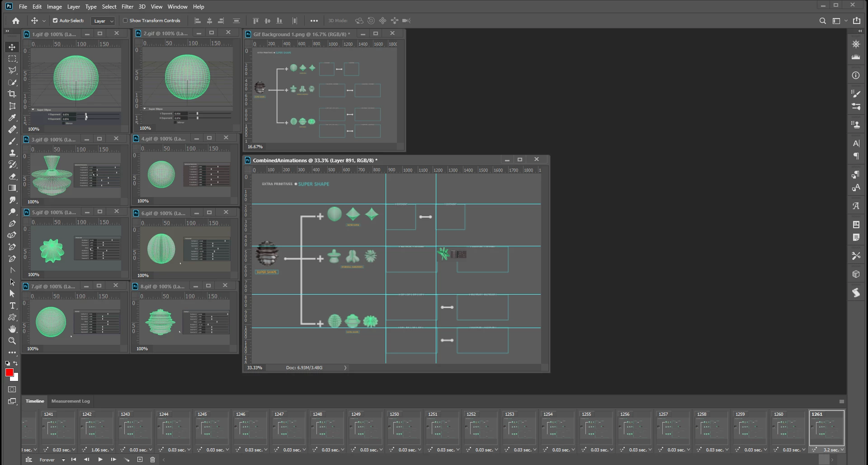
Task: Select the History Brush tool
Action: point(12,164)
